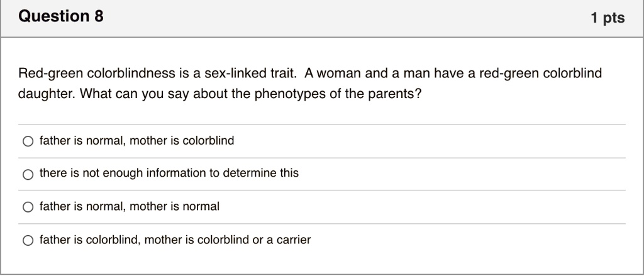Screen dimensions: 644x276
Task: Choose the not enough information radio button
Action: pos(28,175)
